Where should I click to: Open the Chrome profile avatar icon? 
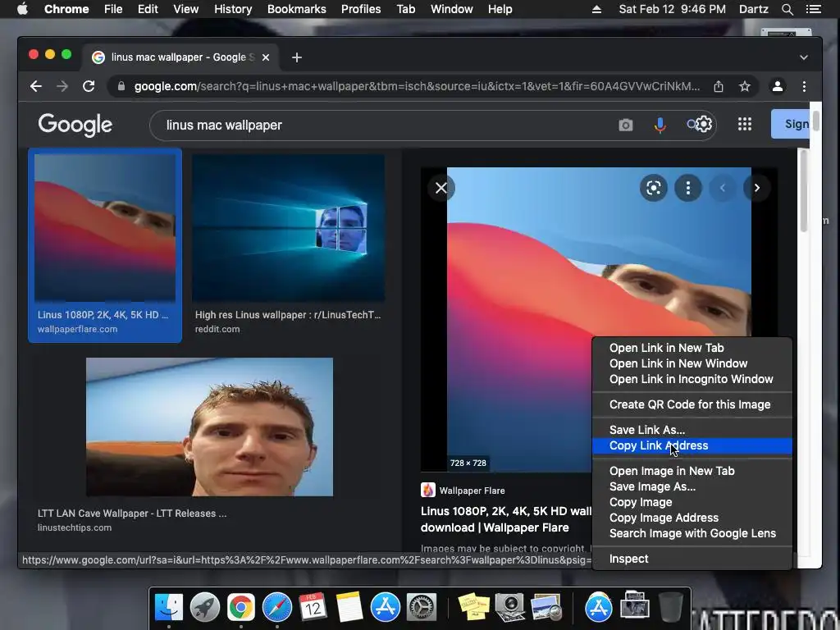click(778, 86)
